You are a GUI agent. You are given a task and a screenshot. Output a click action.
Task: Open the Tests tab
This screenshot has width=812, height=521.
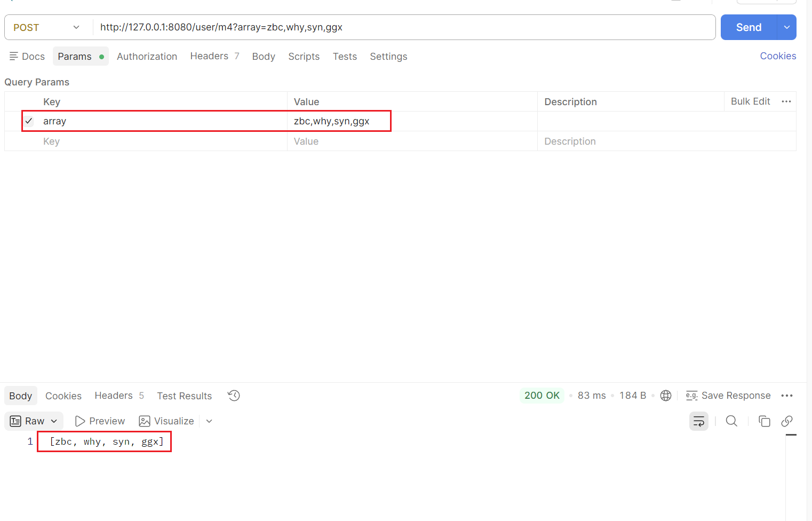(345, 56)
